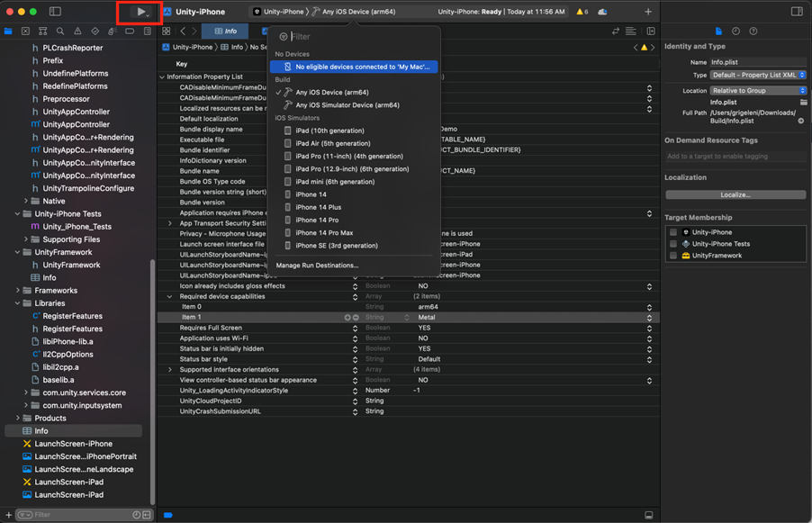Choose Any iOS Simulator Device (arm64)
Viewport: 812px width, 523px height.
pyautogui.click(x=347, y=105)
